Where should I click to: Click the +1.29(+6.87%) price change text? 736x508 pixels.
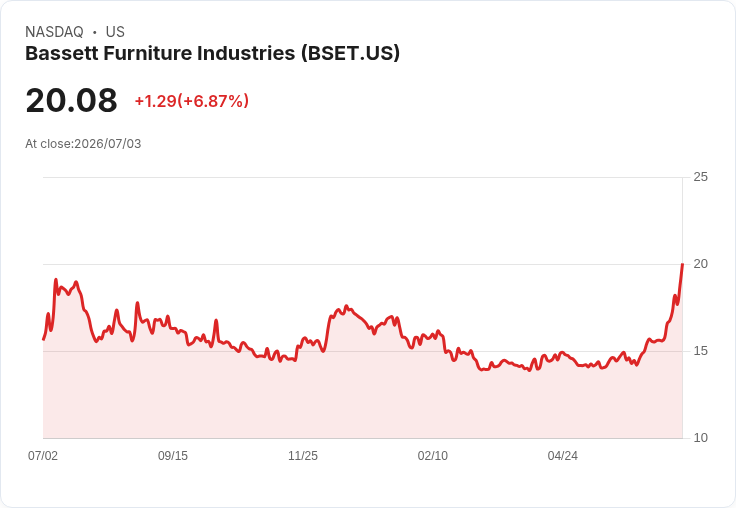coord(192,101)
